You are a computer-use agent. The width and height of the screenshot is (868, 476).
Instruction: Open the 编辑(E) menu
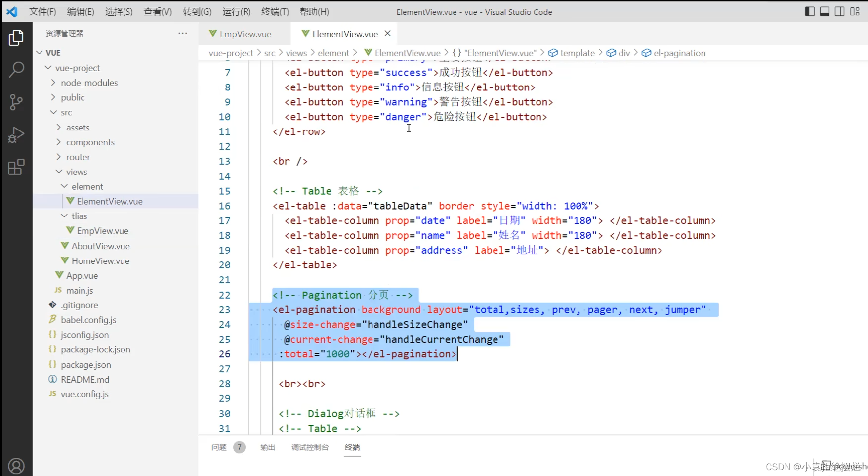pyautogui.click(x=81, y=12)
